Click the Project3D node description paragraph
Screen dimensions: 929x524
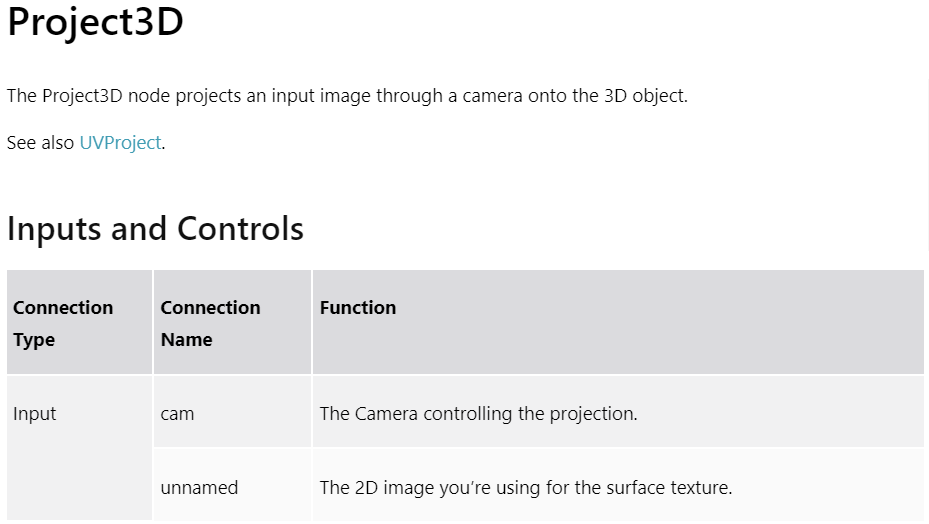[x=347, y=96]
